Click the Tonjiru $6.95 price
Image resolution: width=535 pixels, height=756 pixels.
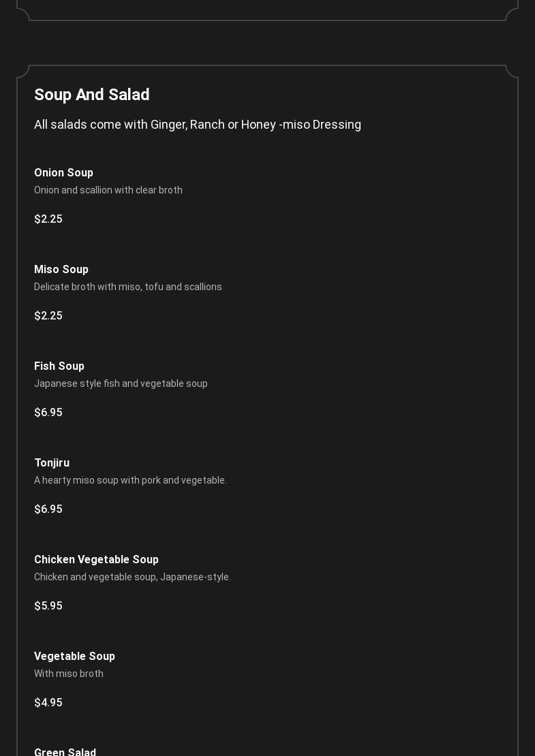coord(48,509)
